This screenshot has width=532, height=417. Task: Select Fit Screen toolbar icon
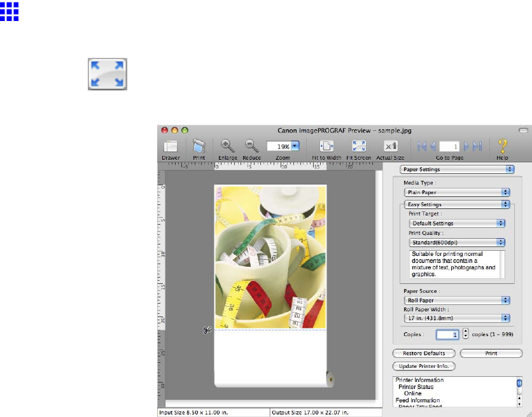[x=359, y=146]
